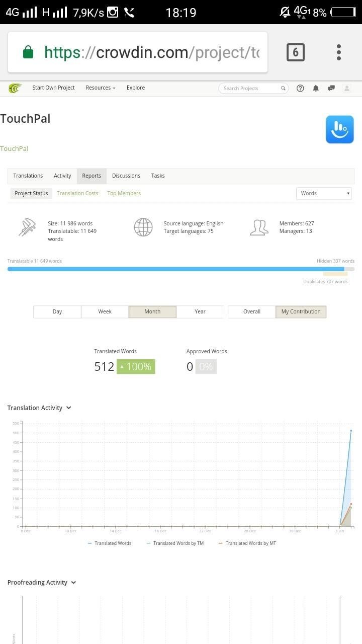
Task: Click the 'Hidden 337 words' label
Action: 335,261
